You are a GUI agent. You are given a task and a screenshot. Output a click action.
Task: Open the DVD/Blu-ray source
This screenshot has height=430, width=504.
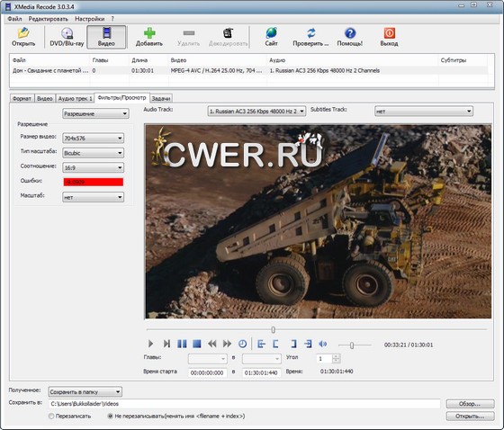(x=67, y=37)
